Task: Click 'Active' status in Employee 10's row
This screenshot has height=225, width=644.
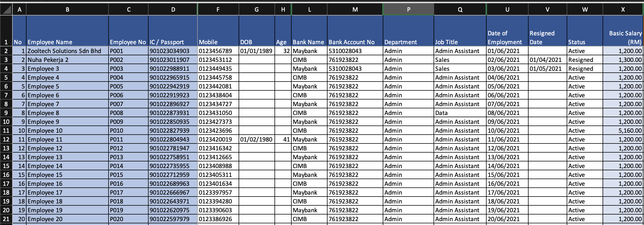Action: pyautogui.click(x=585, y=130)
